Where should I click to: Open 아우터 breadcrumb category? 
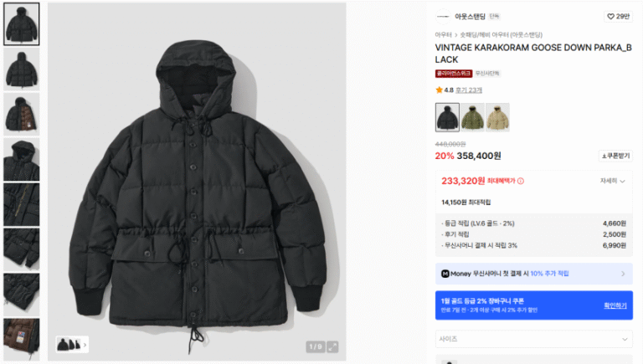[x=443, y=35]
